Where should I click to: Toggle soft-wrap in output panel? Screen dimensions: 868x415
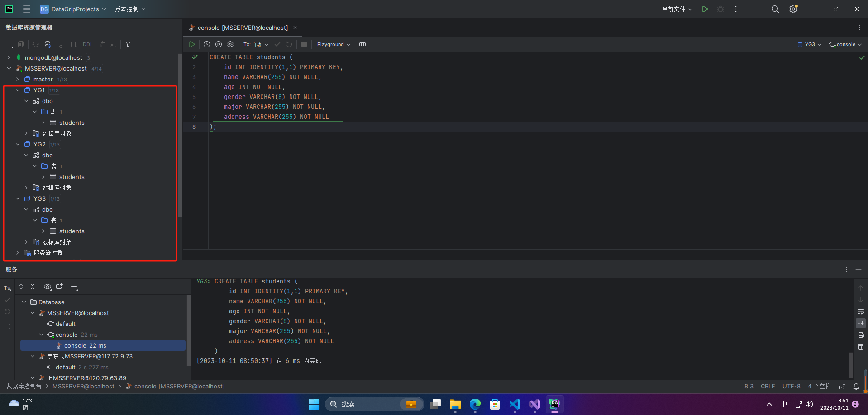[861, 311]
